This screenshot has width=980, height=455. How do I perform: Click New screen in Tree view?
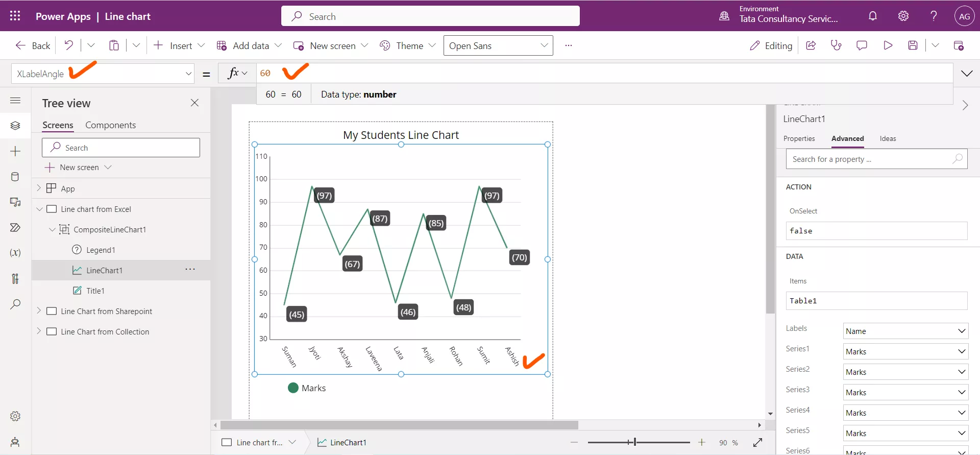[78, 167]
